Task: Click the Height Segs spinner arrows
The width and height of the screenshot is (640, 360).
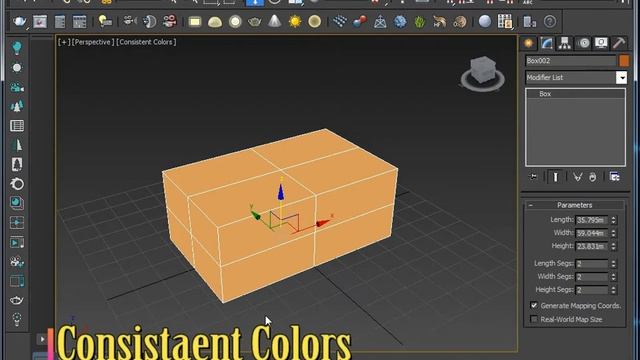Action: [613, 290]
